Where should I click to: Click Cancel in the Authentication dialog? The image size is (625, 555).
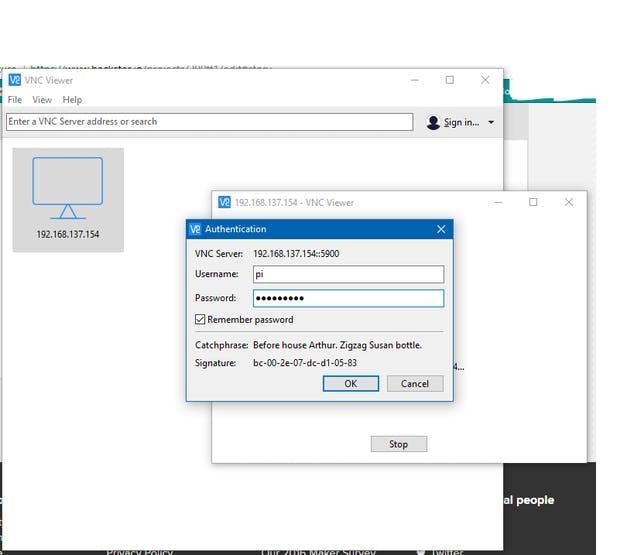click(415, 384)
